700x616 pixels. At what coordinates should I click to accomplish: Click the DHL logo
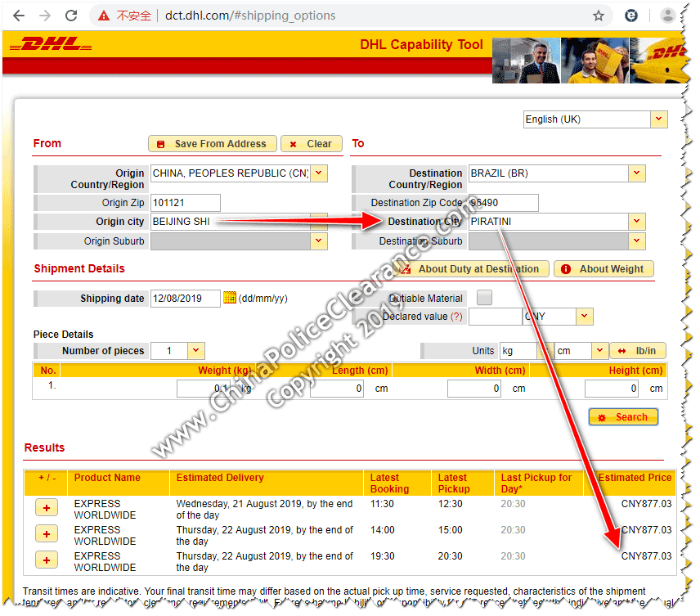[51, 44]
